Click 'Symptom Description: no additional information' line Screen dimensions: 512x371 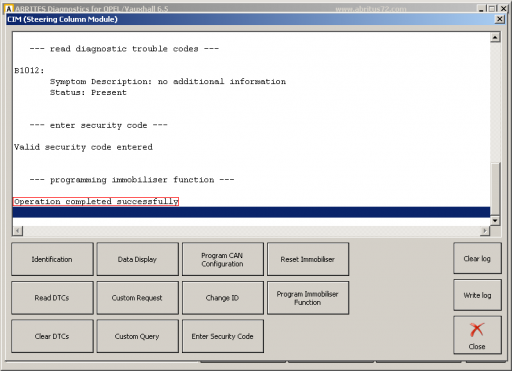(x=168, y=81)
